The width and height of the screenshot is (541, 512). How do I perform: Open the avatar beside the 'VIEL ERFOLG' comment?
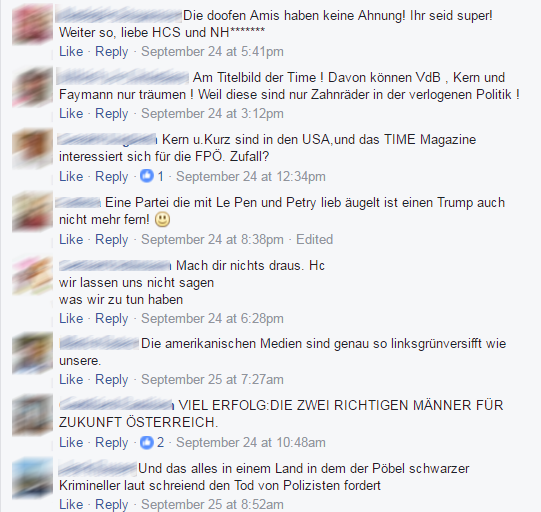coord(32,415)
